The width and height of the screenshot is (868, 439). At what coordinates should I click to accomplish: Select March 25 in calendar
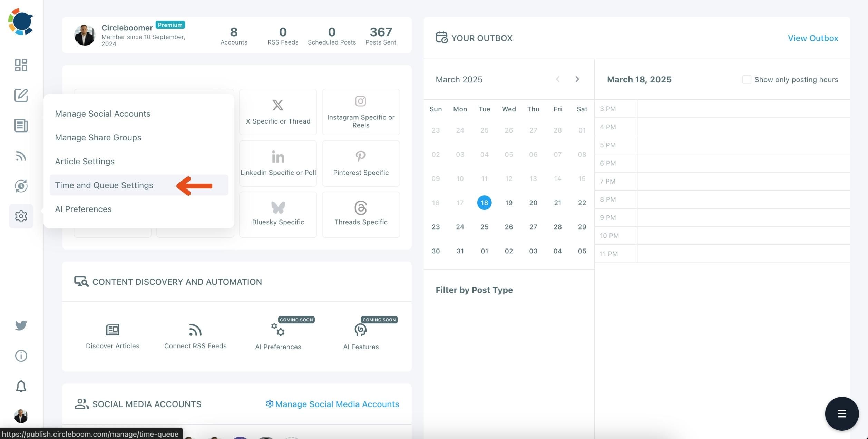(x=484, y=227)
